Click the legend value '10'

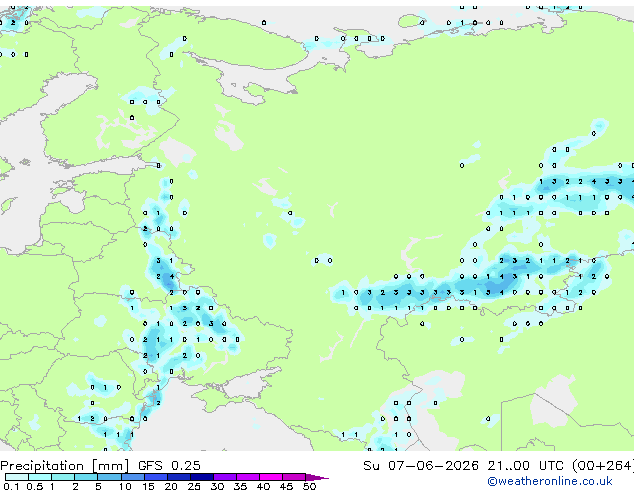(125, 486)
